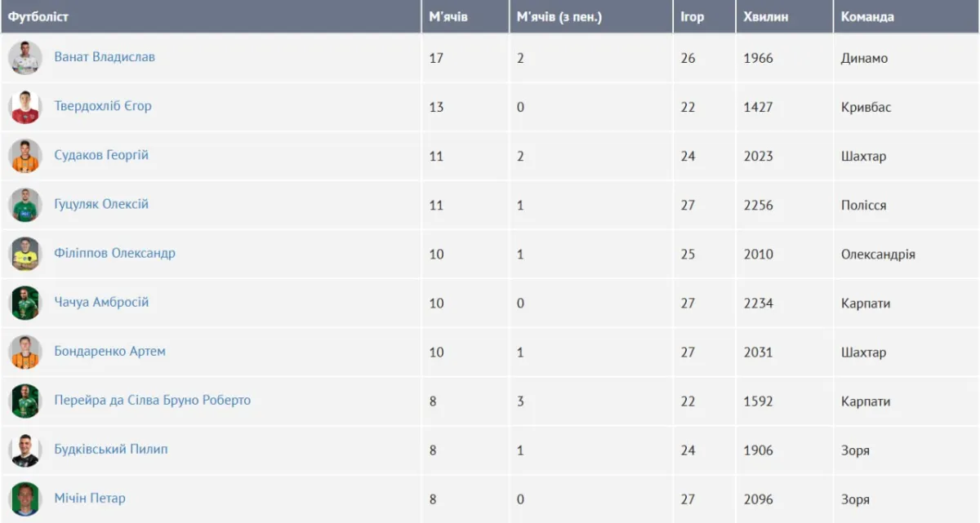Click penalty goals value 3 for Перейра
This screenshot has height=523, width=980.
(520, 401)
